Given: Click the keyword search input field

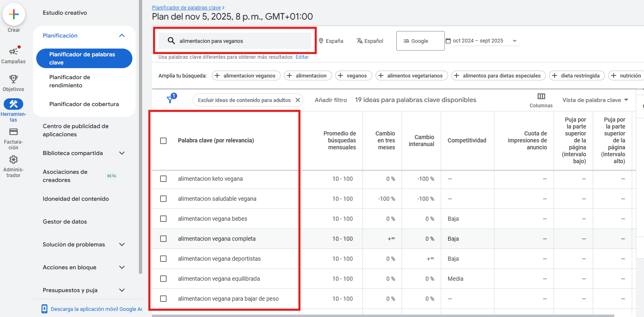Looking at the screenshot, I should 240,41.
